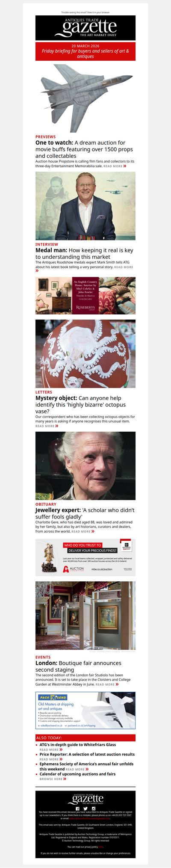This screenshot has height=868, width=171.
Task: Open the 'One to watch' headline
Action: (x=84, y=149)
